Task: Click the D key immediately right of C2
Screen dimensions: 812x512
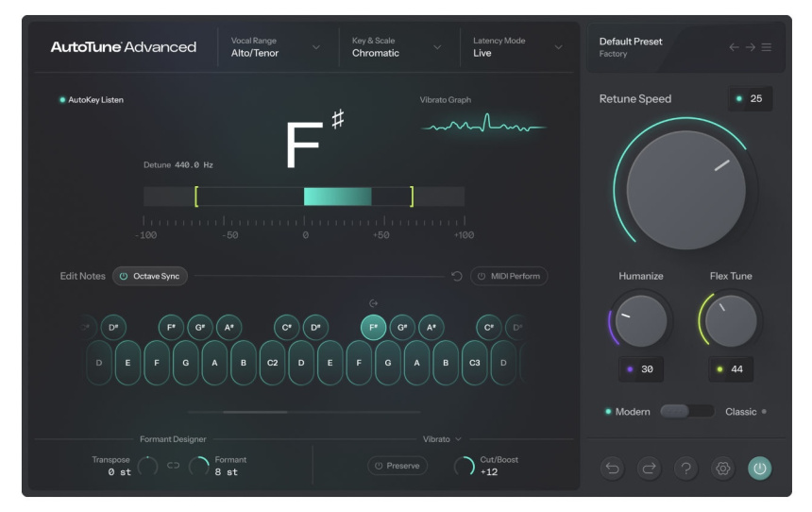Action: click(301, 363)
